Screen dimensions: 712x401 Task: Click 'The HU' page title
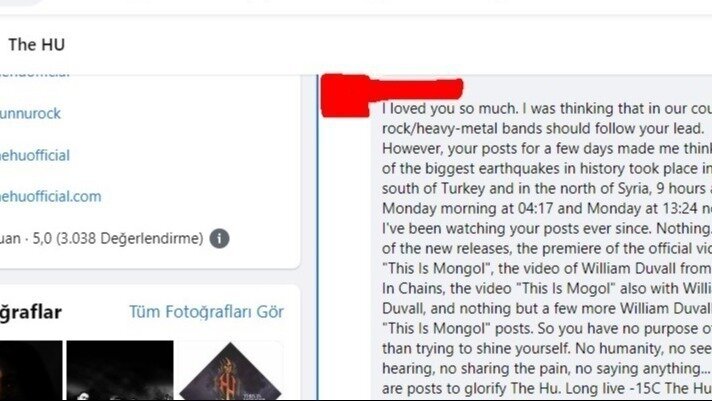point(37,45)
